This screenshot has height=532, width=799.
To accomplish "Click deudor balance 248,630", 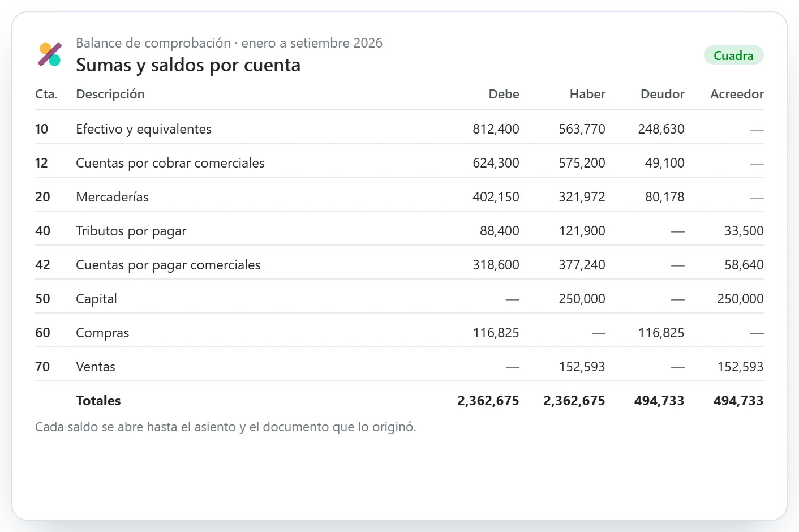I will point(661,129).
